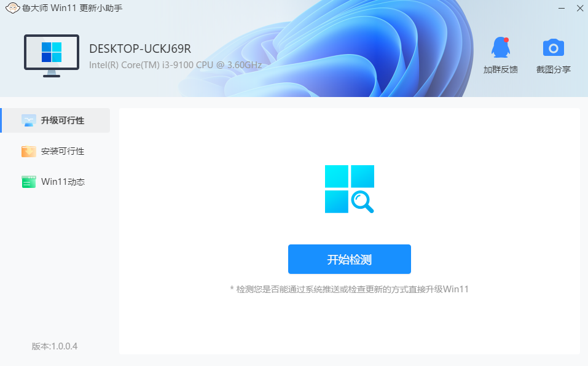Click the 加群反馈 label

[x=501, y=69]
